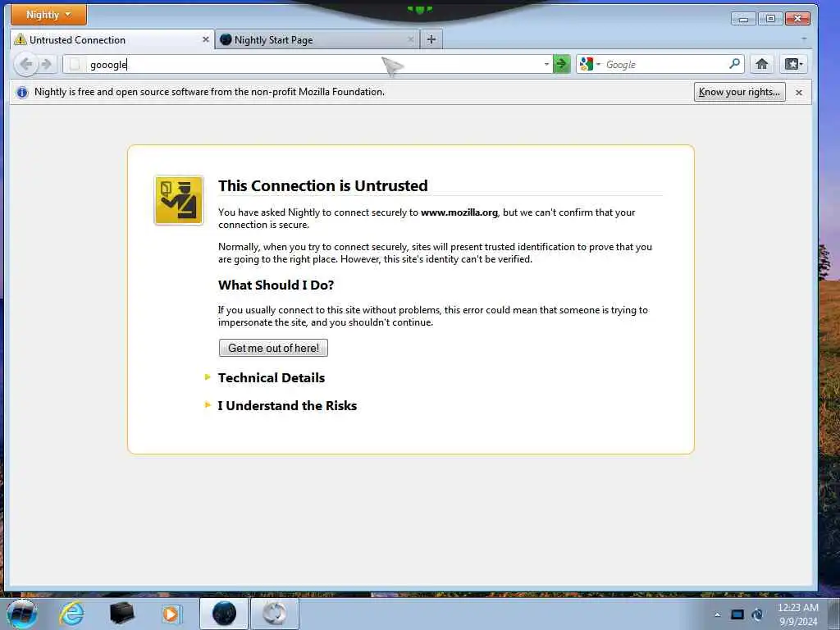Viewport: 840px width, 630px height.
Task: Go forward using the forward arrow
Action: click(x=47, y=64)
